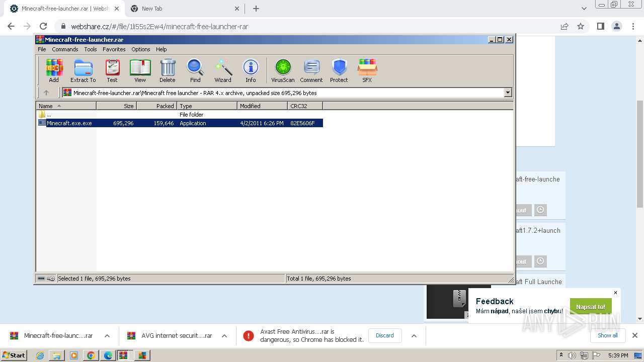Share this page icon in address bar
The width and height of the screenshot is (644, 362).
tap(565, 26)
